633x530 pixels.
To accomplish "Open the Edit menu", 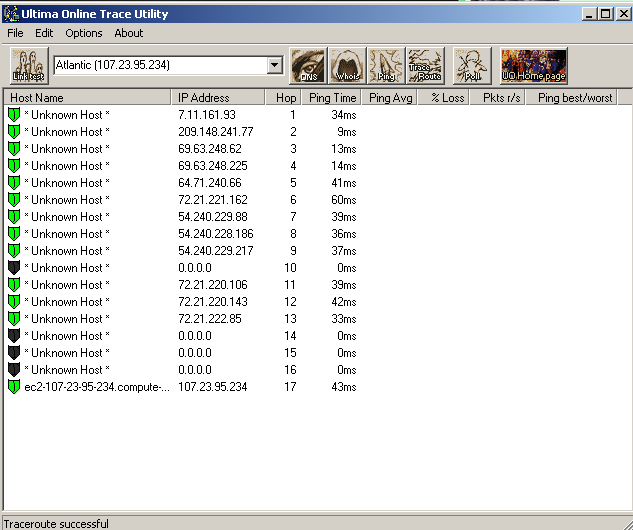I will coord(44,33).
